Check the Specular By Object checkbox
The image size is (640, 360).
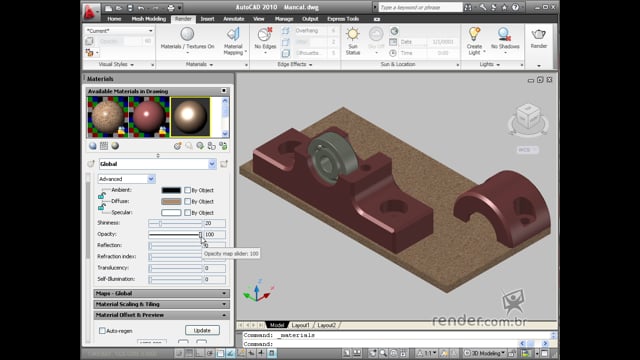tap(187, 213)
